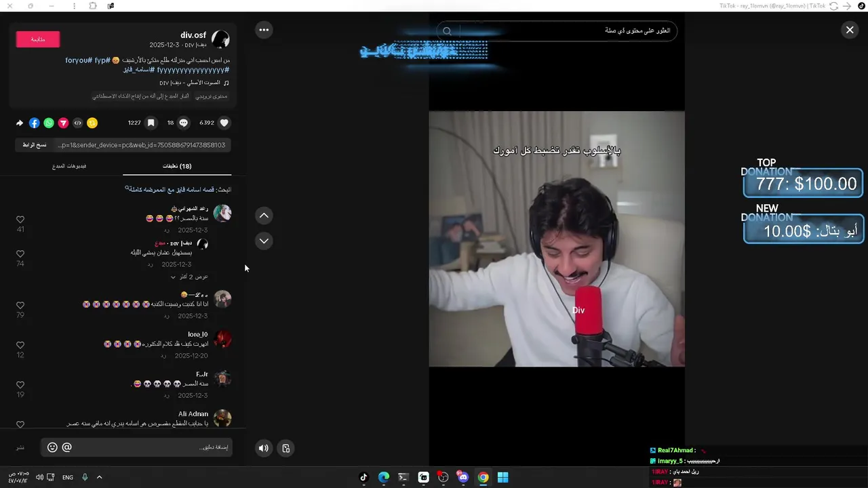The image size is (868, 488).
Task: Open comments bubble showing 18
Action: pyautogui.click(x=183, y=123)
